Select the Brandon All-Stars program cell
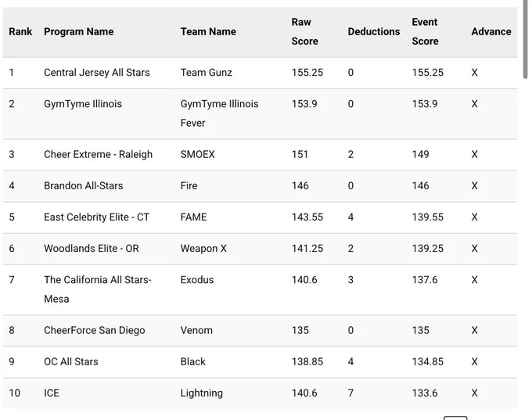532x420 pixels. (x=84, y=186)
